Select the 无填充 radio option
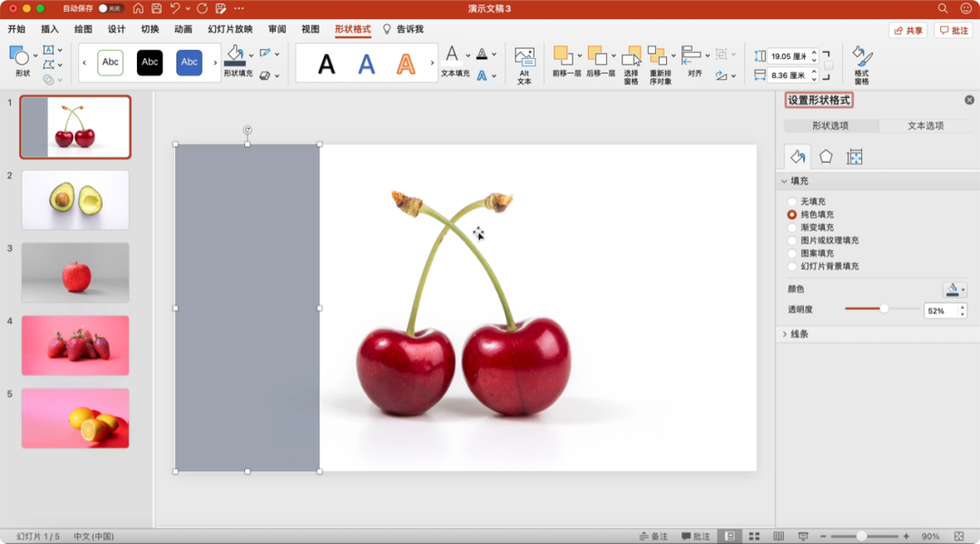Screen dimensions: 980x544 tap(792, 202)
